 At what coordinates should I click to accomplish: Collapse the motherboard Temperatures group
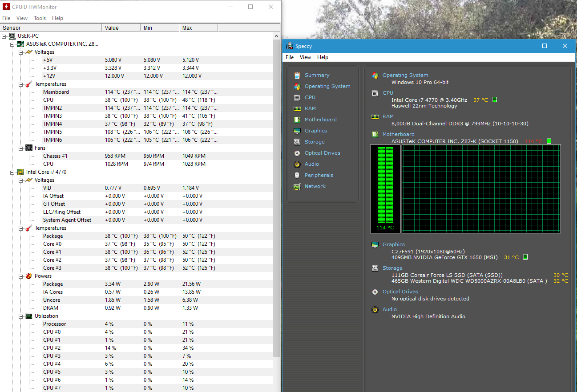click(x=20, y=84)
